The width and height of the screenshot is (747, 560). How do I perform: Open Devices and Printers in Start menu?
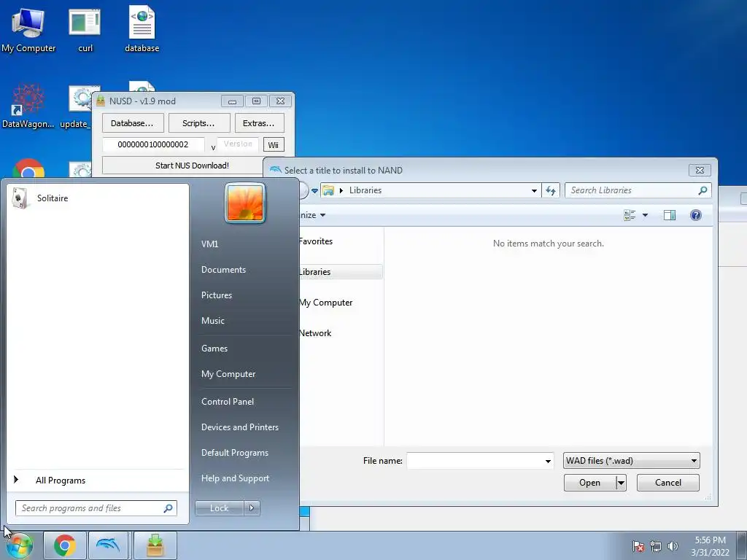coord(239,427)
